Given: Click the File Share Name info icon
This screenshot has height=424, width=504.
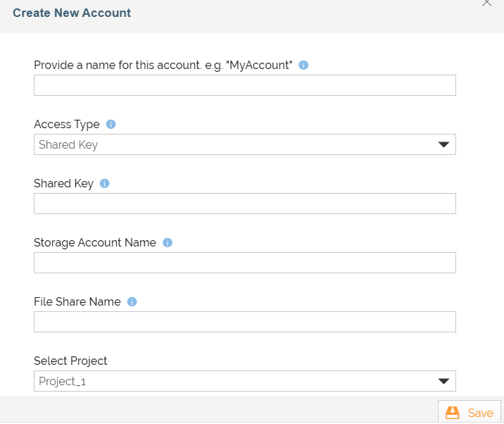Looking at the screenshot, I should click(132, 301).
